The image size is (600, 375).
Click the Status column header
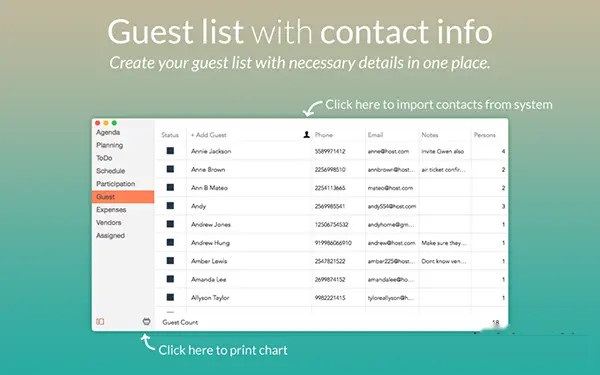pos(170,135)
